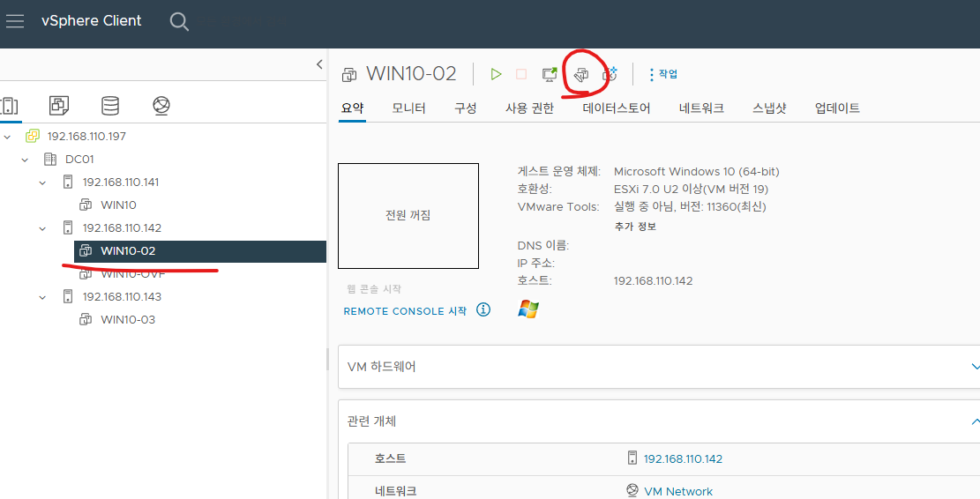Collapse the 192.168.110.141 host node
Viewport: 980px width, 499px height.
[42, 182]
